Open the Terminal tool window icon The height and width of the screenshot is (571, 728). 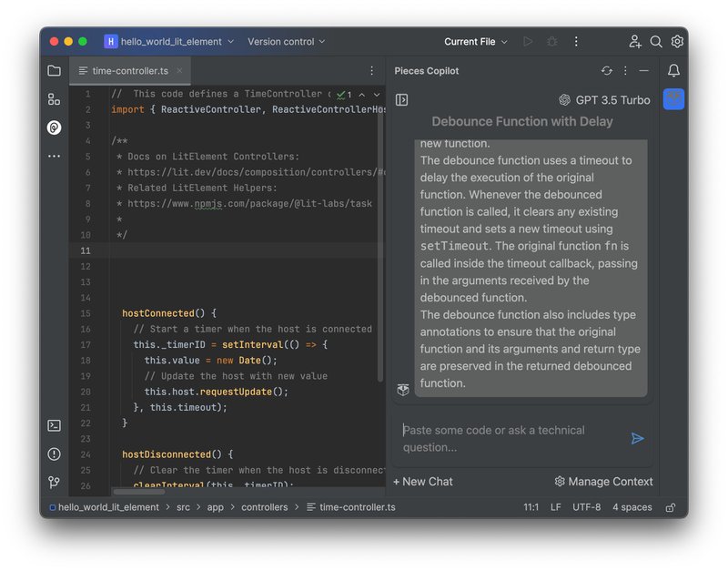[54, 424]
